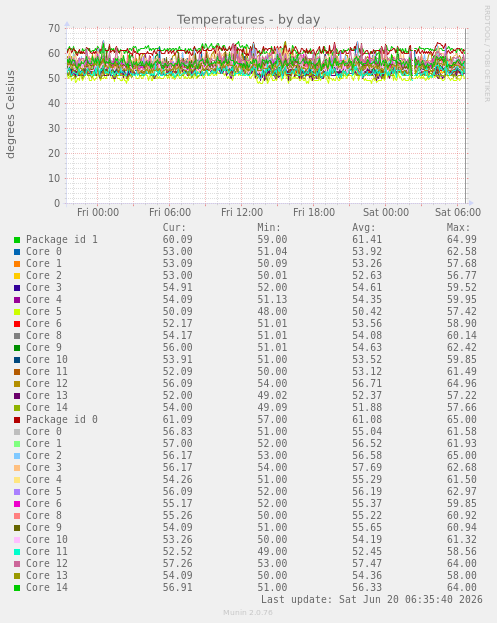497x623 pixels.
Task: Click the Min value 48.00 in Core 5 row
Action: pyautogui.click(x=272, y=312)
